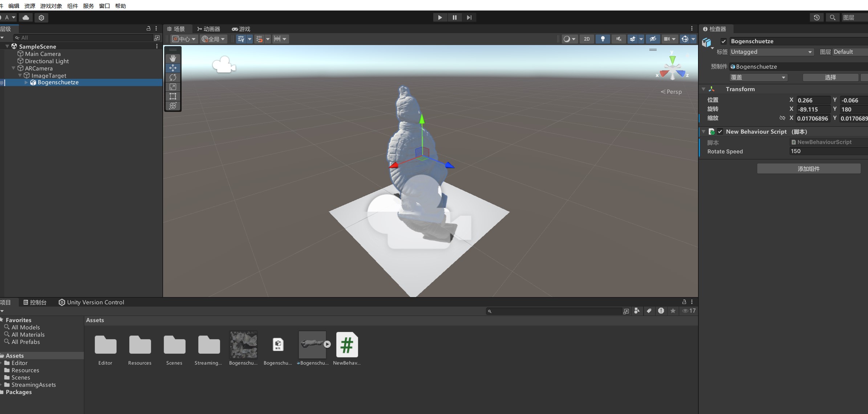Open cloud services icon in top toolbar

click(26, 17)
